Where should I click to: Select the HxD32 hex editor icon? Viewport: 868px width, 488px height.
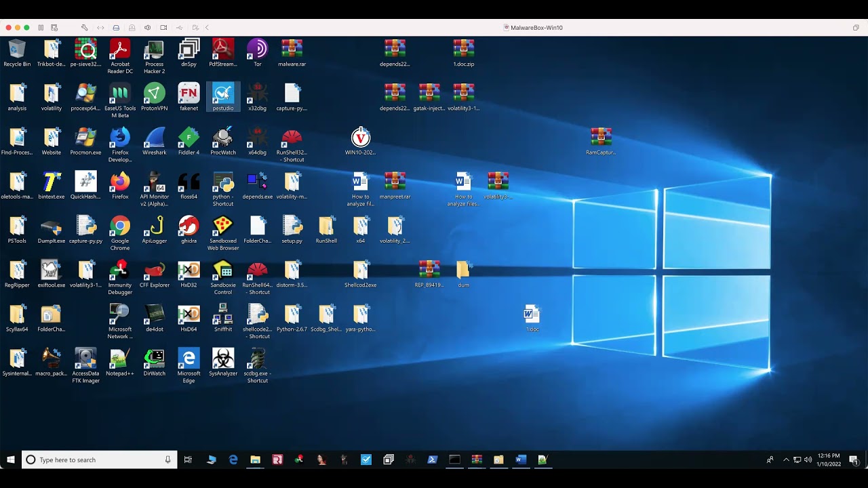(189, 274)
